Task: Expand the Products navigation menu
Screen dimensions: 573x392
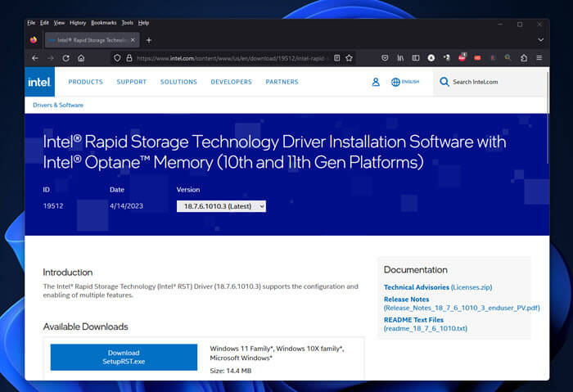Action: [85, 82]
